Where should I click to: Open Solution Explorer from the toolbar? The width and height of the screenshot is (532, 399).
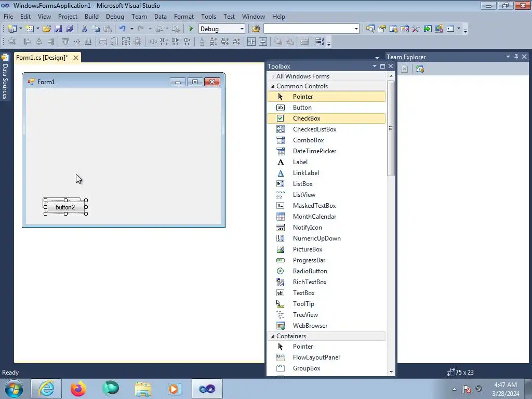(370, 29)
